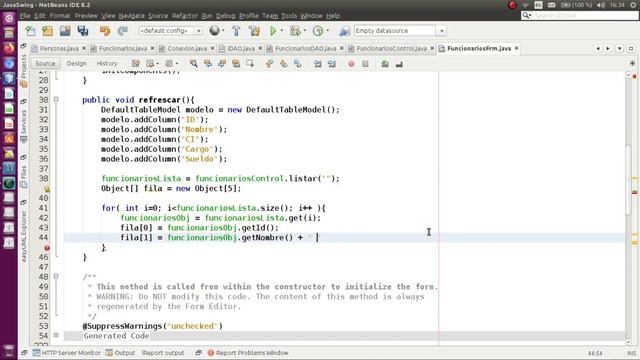Switch to FuncionariosControl.java tab

point(391,48)
